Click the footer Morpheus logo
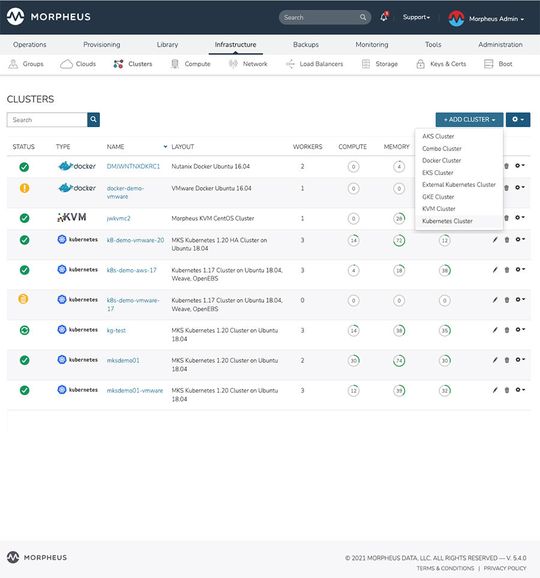 [x=37, y=557]
